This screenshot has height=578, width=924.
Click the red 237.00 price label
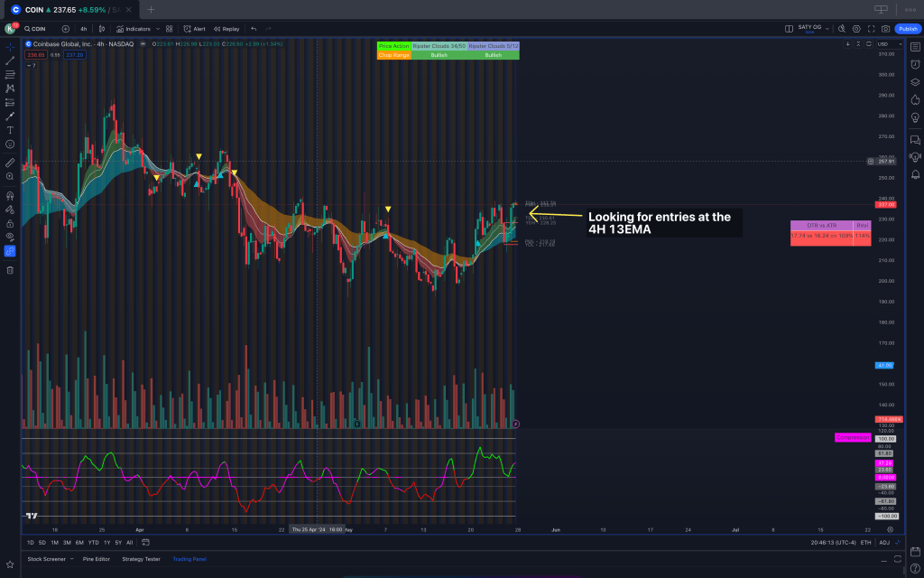point(885,205)
